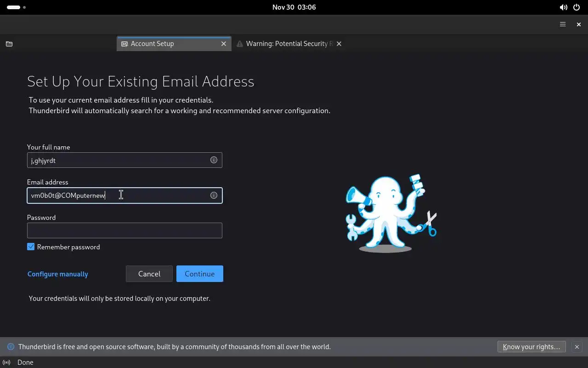The height and width of the screenshot is (368, 588).
Task: Click the spaces folder icon in the tab bar
Action: click(x=9, y=44)
